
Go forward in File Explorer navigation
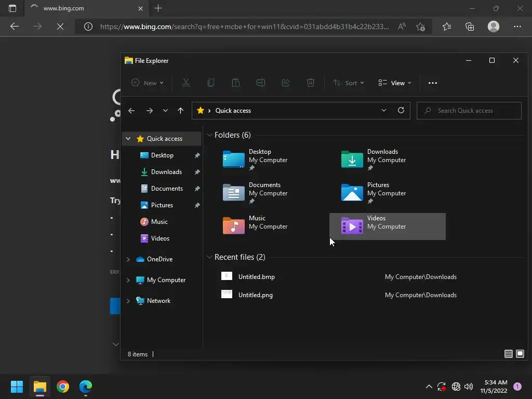coord(149,111)
